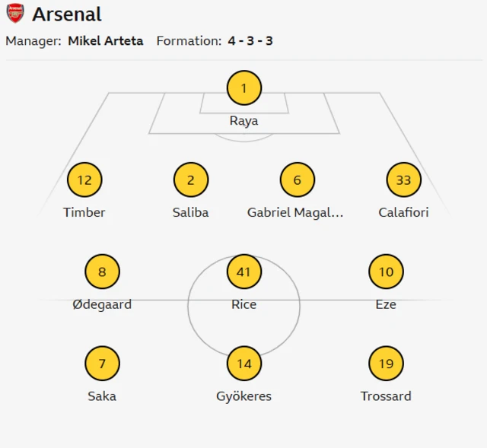Click Timber's number 12 player badge
This screenshot has height=448, width=487.
[x=84, y=180]
